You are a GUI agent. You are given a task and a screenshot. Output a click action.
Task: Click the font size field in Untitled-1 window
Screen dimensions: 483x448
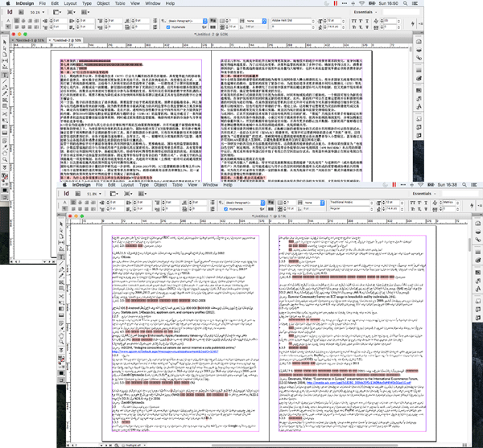coord(391,203)
